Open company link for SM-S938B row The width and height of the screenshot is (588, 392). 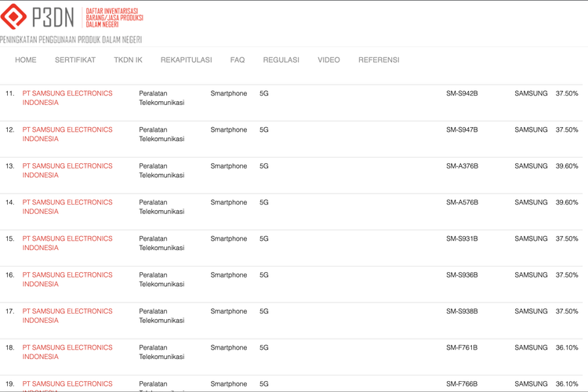click(67, 316)
